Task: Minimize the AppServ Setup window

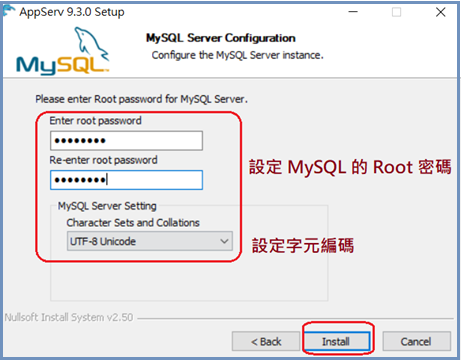Action: (x=353, y=12)
